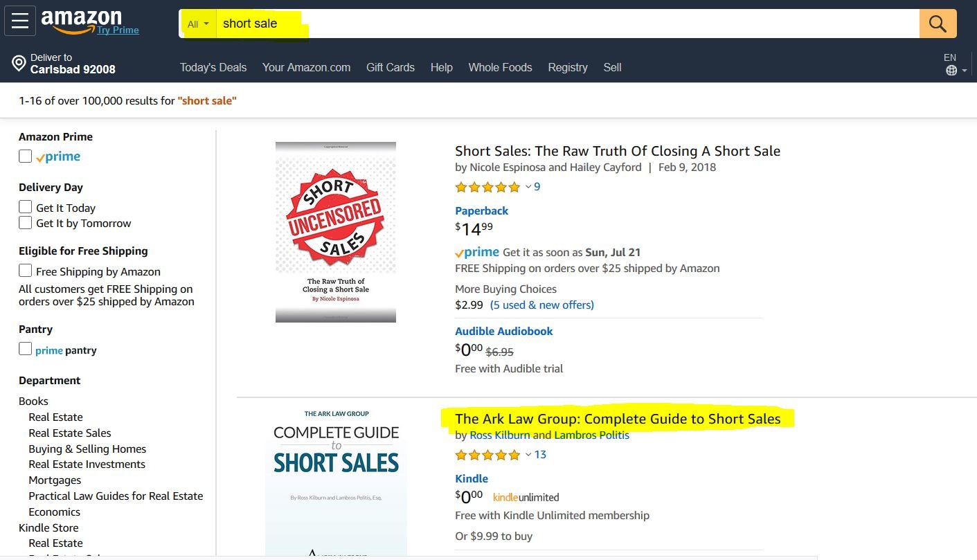This screenshot has height=560, width=977.
Task: Click the kindleunlimited logo near $0.00 price
Action: (x=525, y=496)
